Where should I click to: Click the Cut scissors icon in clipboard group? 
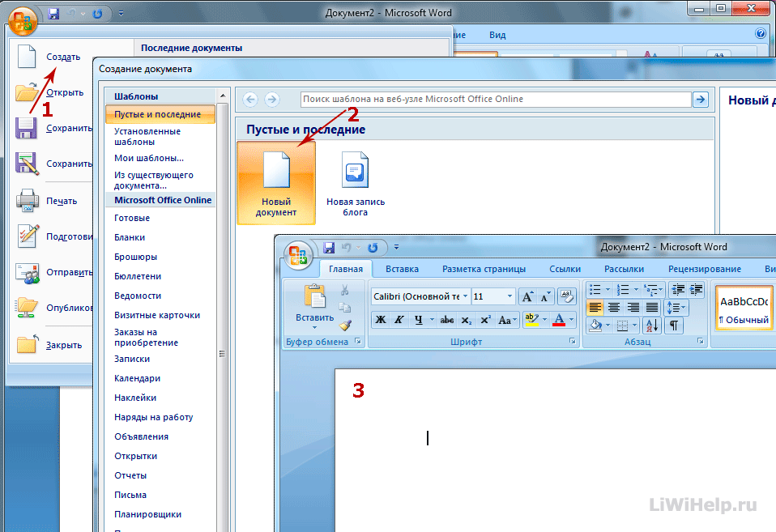pos(345,290)
